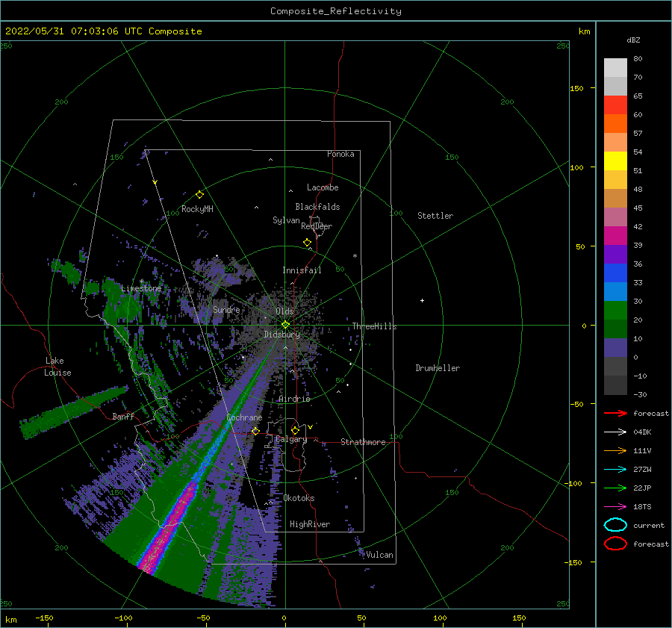The height and width of the screenshot is (628, 672).
Task: Click the green echo streak west of Banff
Action: coord(74,412)
